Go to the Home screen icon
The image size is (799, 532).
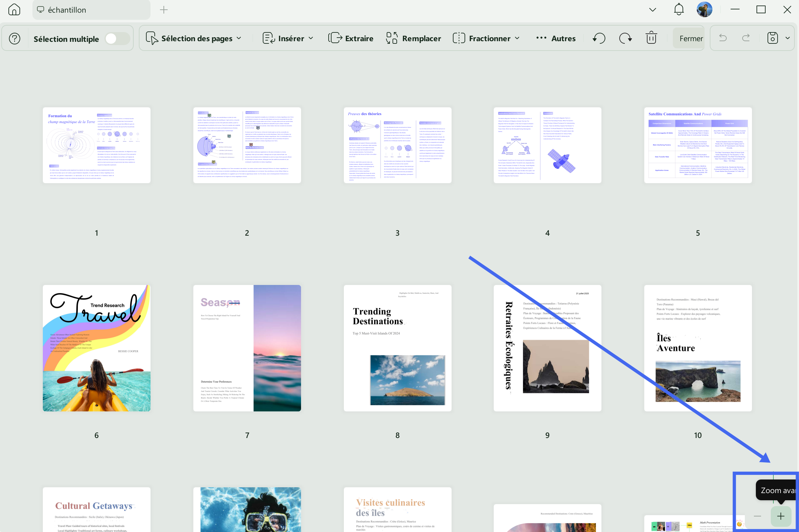pos(14,9)
